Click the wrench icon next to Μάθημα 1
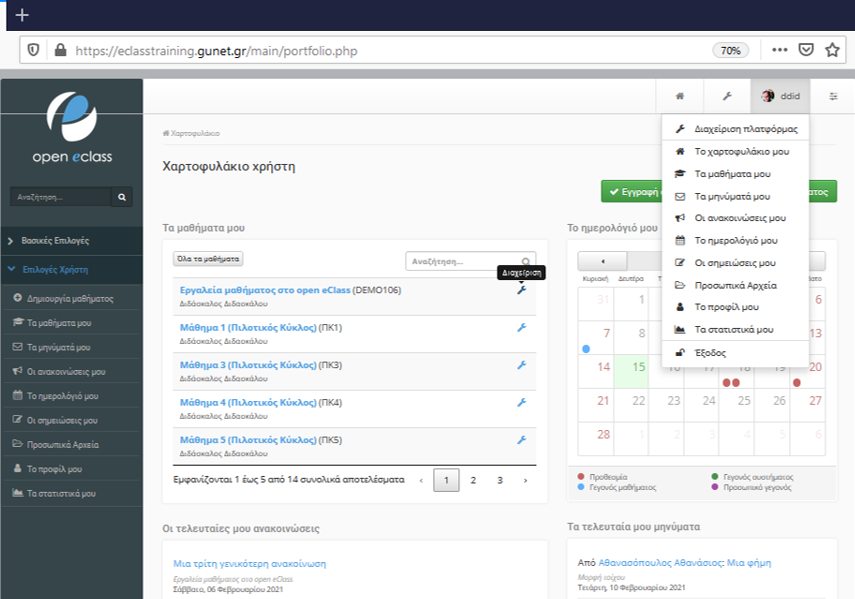The height and width of the screenshot is (599, 855). click(x=521, y=328)
